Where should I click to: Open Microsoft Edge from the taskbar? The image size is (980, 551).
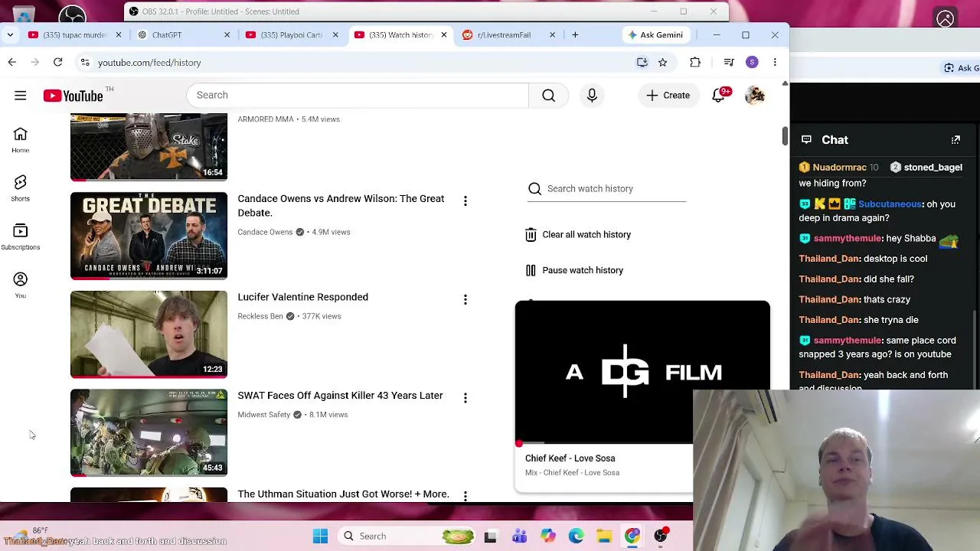[576, 536]
